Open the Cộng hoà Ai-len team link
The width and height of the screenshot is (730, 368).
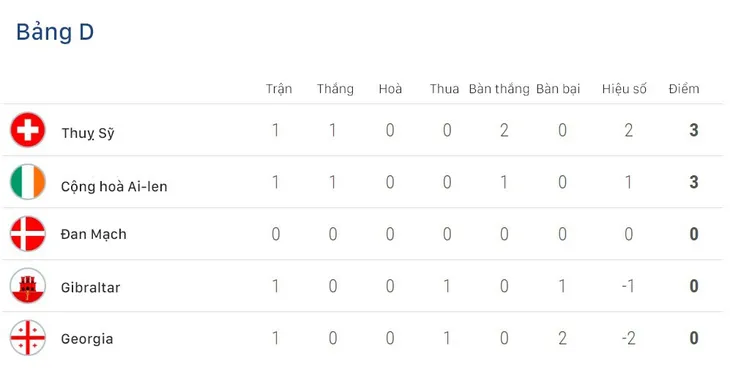point(114,186)
